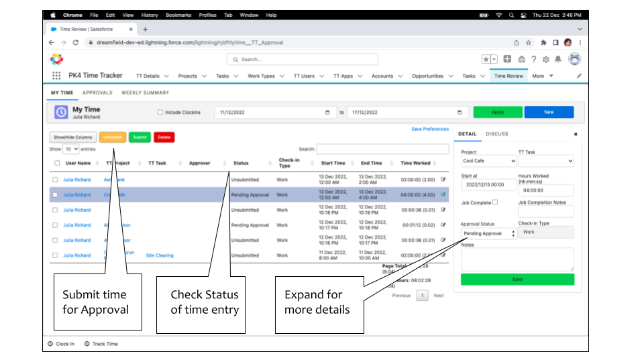The height and width of the screenshot is (362, 644).
Task: Click the Favorites star icon
Action: pos(486,59)
